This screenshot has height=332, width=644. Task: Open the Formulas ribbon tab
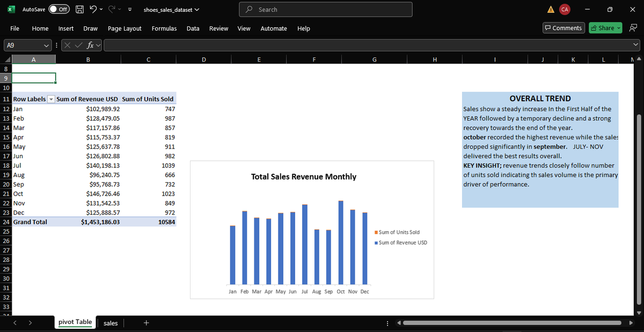point(164,28)
